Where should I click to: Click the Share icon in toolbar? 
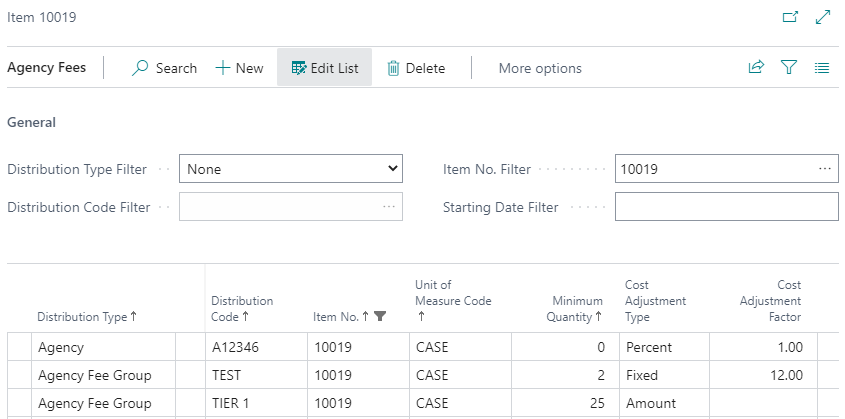(x=756, y=68)
